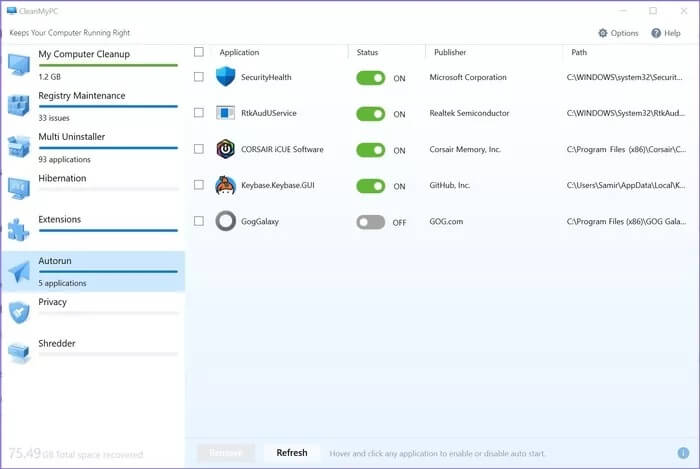
Task: Sort by Path column header
Action: coord(579,52)
